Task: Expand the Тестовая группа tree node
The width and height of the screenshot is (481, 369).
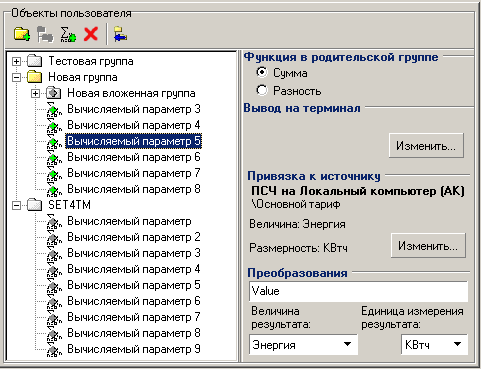Action: point(16,61)
